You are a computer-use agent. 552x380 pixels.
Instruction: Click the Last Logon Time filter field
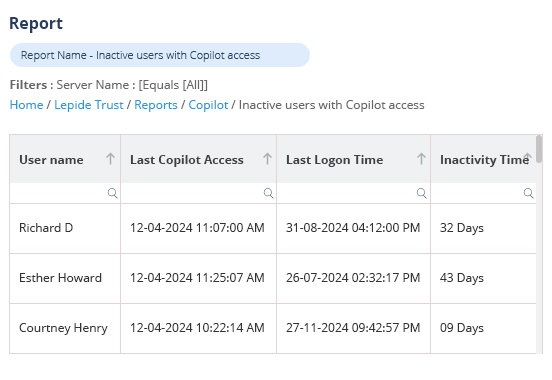click(x=353, y=193)
